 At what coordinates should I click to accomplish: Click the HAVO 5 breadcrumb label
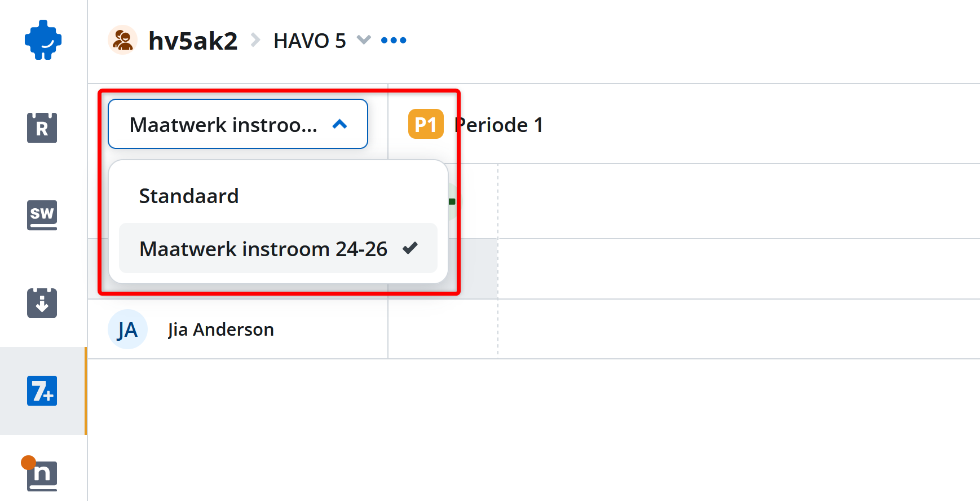310,41
